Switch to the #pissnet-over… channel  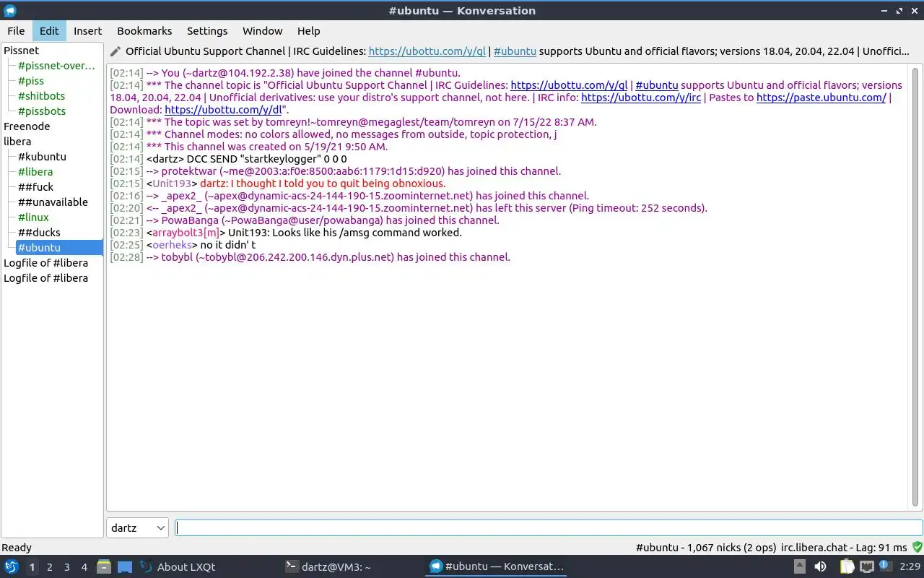click(56, 66)
